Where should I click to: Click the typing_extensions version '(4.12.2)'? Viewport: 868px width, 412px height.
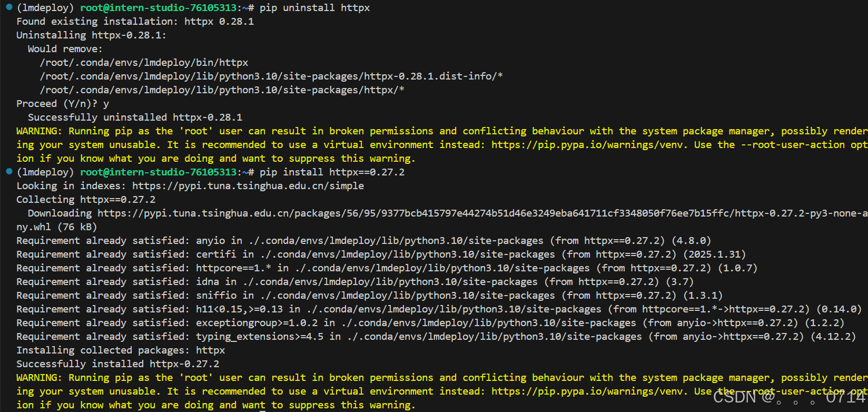coord(833,336)
